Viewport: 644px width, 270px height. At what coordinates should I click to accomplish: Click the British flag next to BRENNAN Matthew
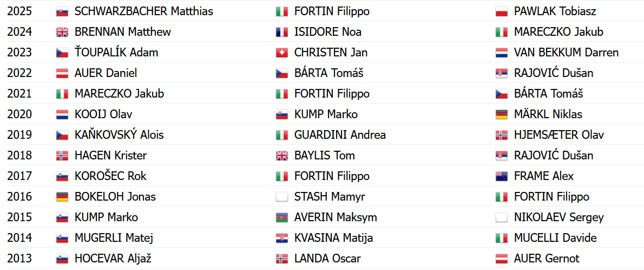click(62, 32)
